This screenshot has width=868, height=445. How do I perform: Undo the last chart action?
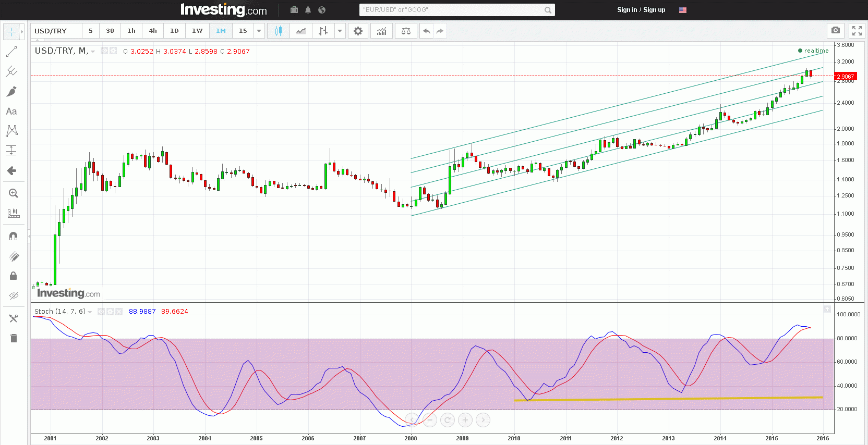click(426, 31)
